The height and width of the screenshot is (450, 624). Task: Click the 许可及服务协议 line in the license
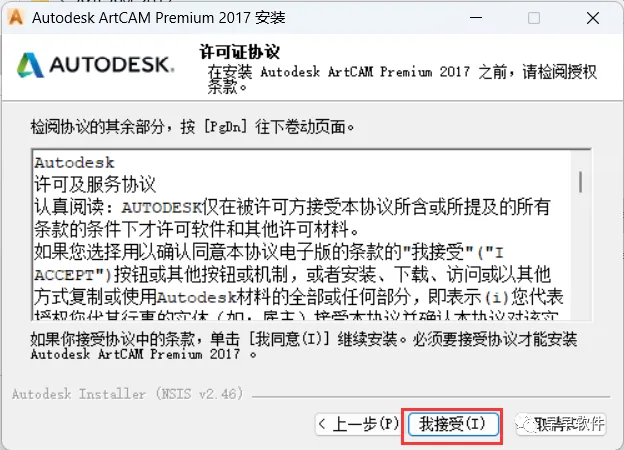click(x=95, y=184)
